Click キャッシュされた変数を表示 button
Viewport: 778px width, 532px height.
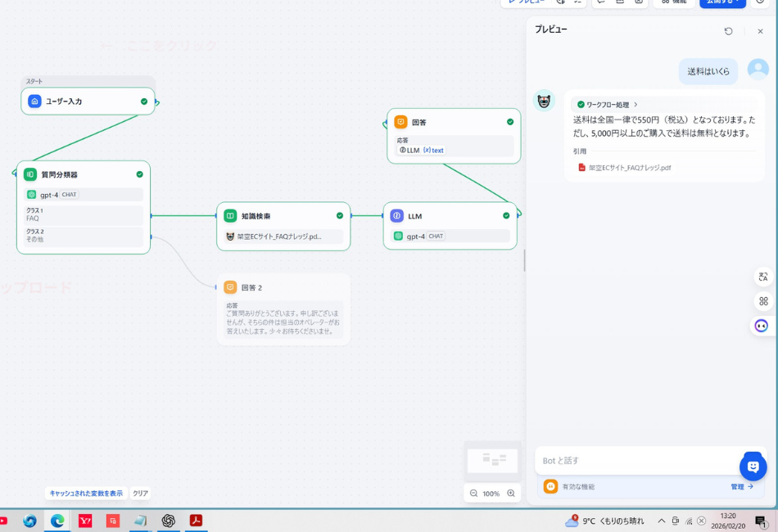(x=86, y=494)
